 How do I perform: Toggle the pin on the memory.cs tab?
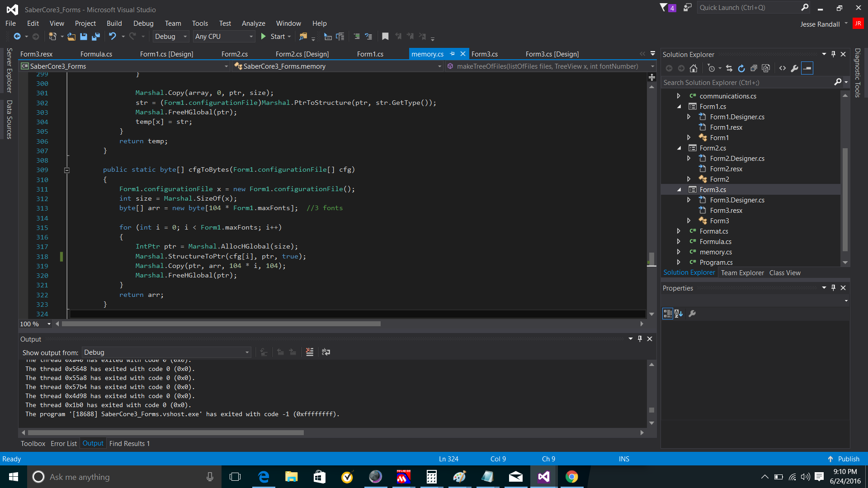[x=453, y=54]
